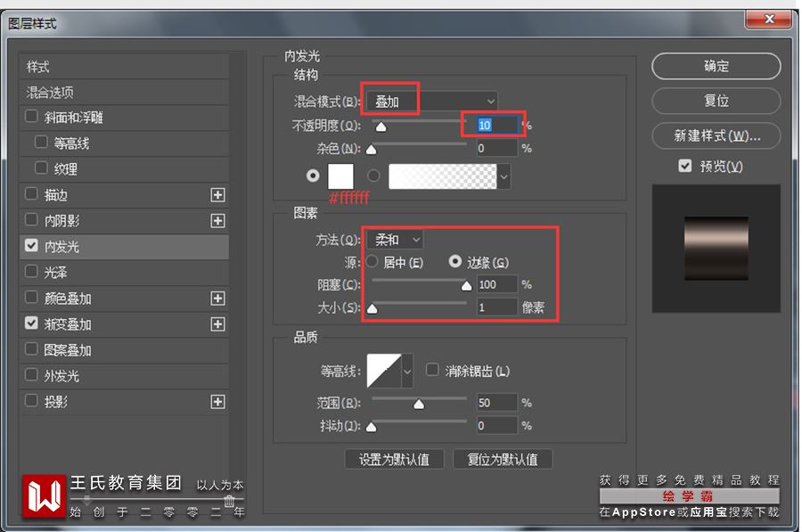Click the plus icon beside 投影
Screen dimensions: 802x532
tap(218, 402)
